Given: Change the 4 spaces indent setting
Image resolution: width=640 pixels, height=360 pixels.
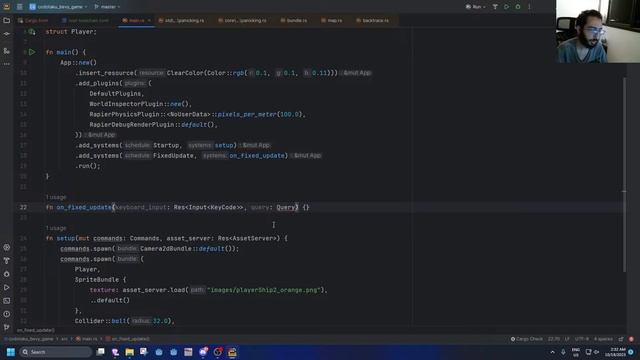Looking at the screenshot, I should 603,339.
